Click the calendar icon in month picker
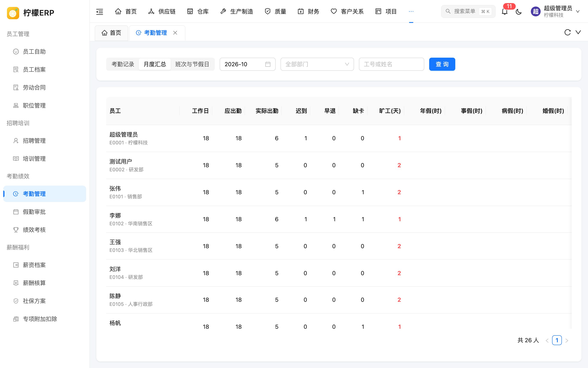588x368 pixels. [x=268, y=64]
